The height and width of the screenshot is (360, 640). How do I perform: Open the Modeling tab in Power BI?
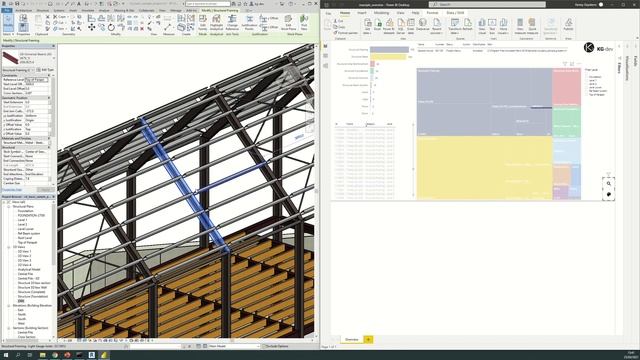tap(381, 13)
